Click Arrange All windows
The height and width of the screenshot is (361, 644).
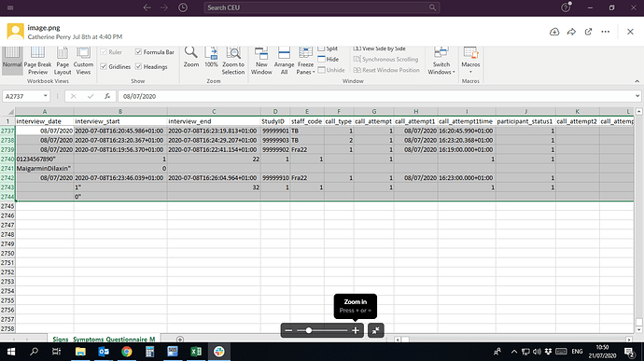point(284,61)
